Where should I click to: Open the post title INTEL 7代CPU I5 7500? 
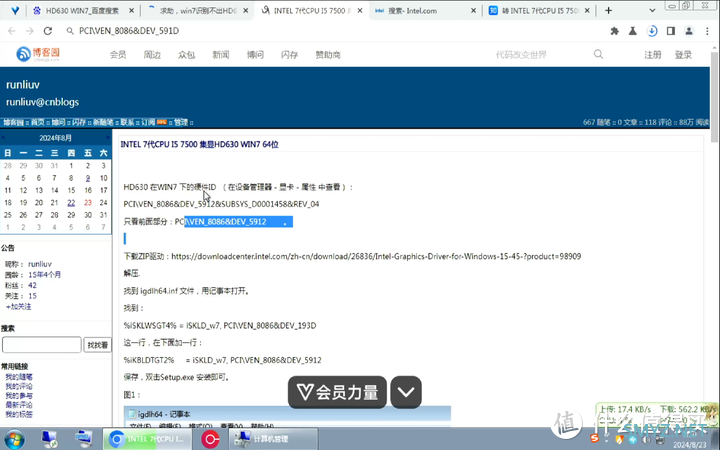tap(199, 144)
